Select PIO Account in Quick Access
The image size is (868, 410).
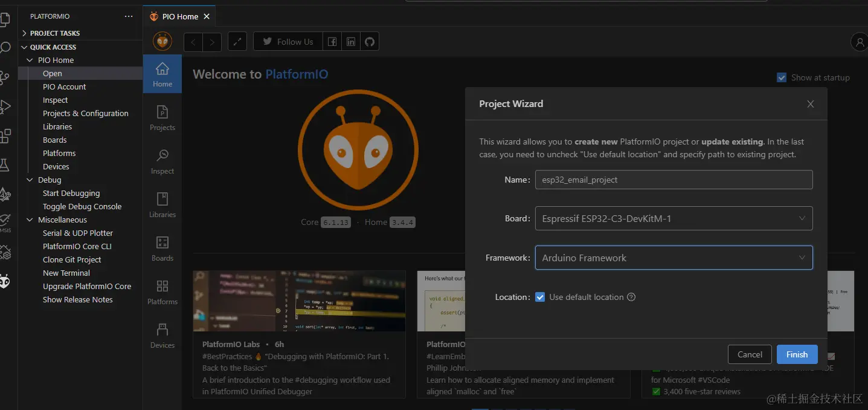80,86
